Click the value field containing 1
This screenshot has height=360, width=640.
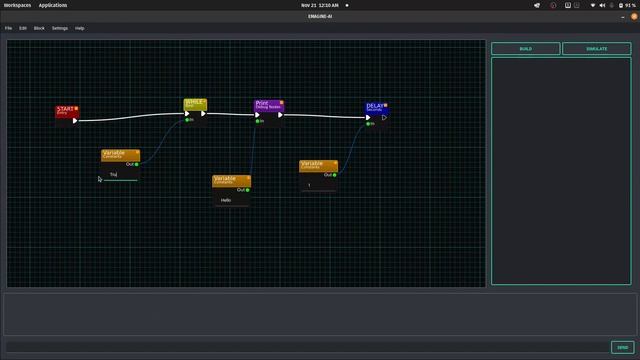(x=318, y=186)
